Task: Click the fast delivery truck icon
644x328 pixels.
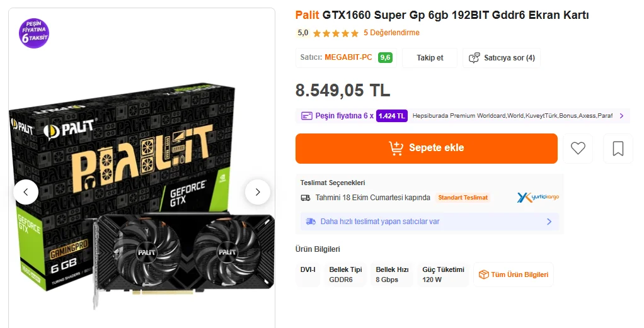Action: 311,222
